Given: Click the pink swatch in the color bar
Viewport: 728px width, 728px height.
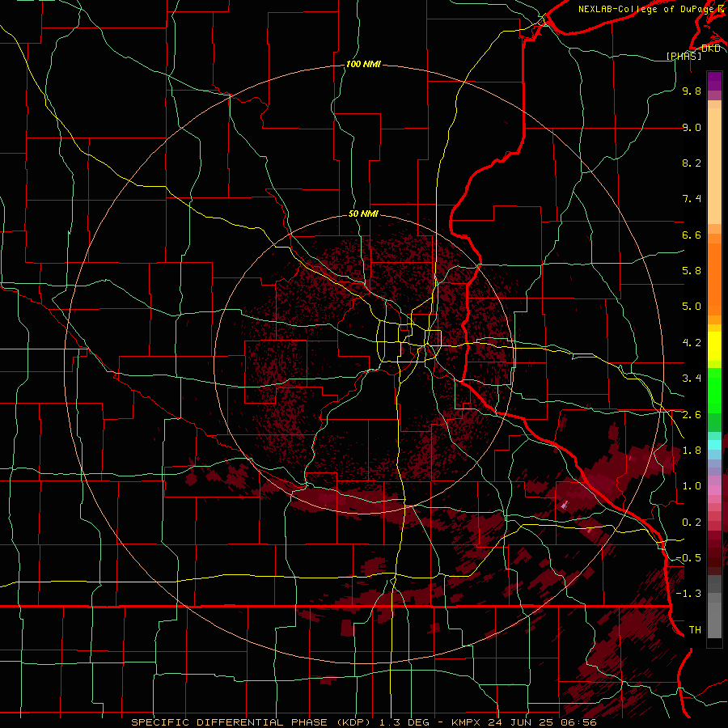Looking at the screenshot, I should click(x=714, y=490).
